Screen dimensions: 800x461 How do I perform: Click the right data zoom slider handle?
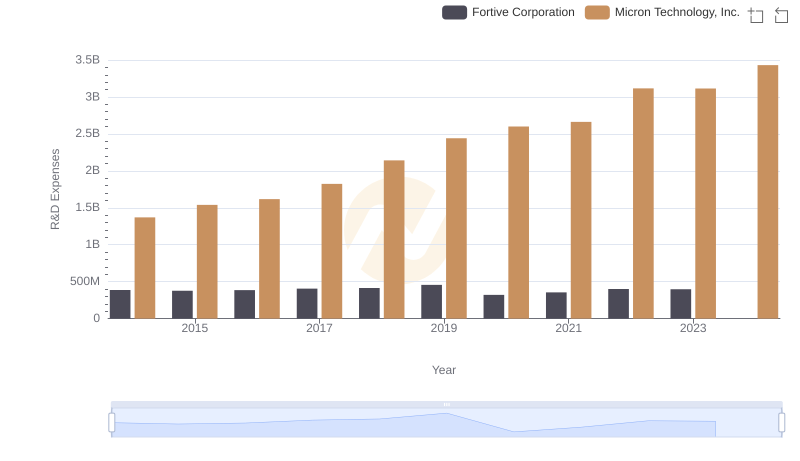[781, 423]
